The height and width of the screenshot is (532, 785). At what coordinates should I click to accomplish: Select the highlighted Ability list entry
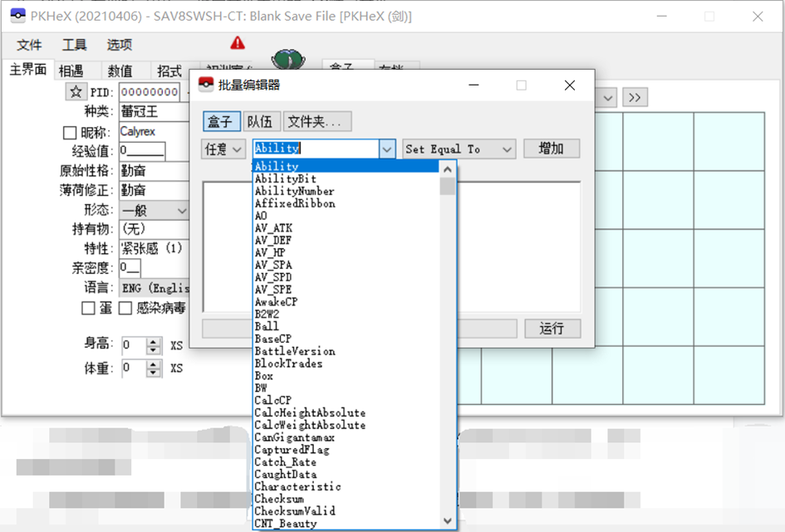coord(346,166)
